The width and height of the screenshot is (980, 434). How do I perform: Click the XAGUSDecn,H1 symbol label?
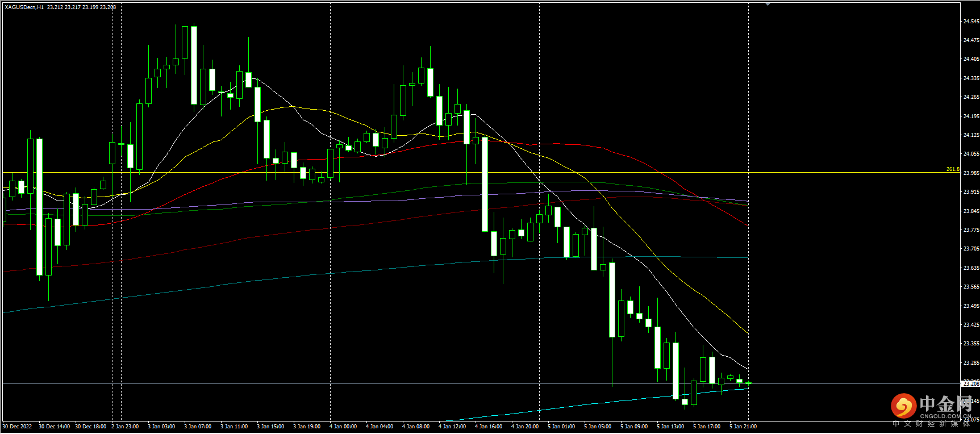(24, 7)
